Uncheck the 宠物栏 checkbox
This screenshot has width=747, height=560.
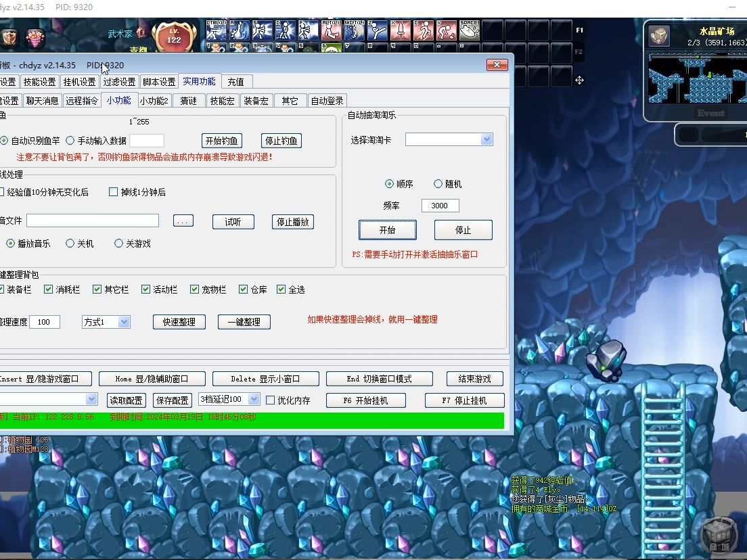coord(194,289)
